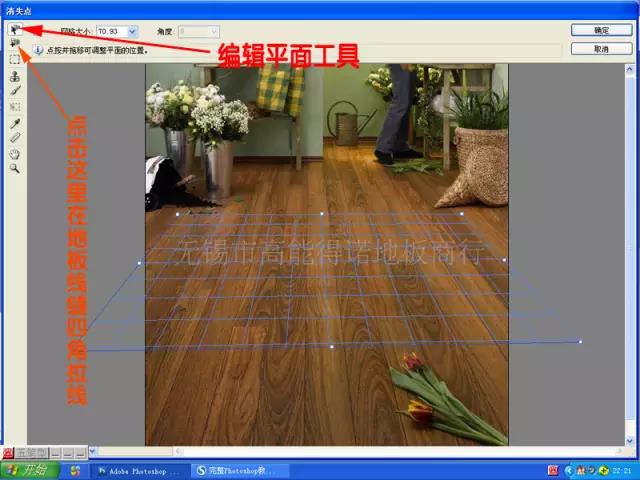This screenshot has width=640, height=480.
Task: Click the top-right plane corner handle
Action: pos(462,213)
